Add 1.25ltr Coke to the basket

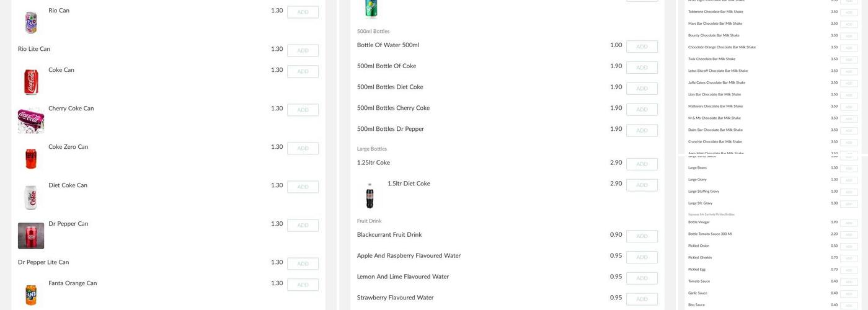point(642,164)
